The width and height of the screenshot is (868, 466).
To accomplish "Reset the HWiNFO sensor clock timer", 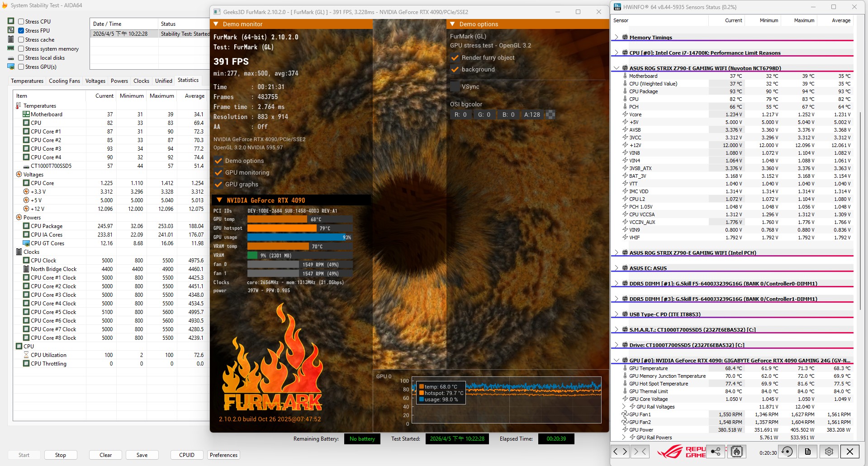I will point(787,451).
